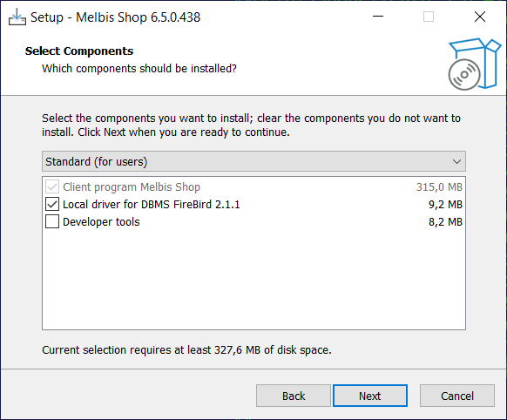Expand the installation type chevron arrow
This screenshot has height=420, width=507.
[x=456, y=161]
